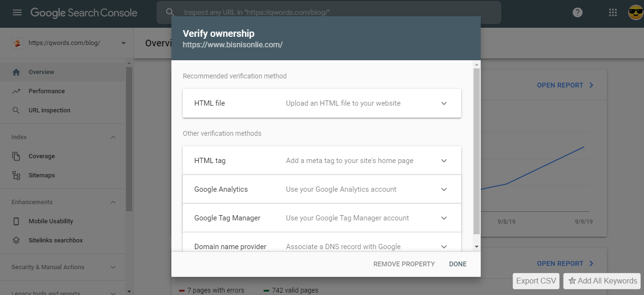Click the dialog's scroll down arrow
Viewport: 644px width, 295px height.
coord(476,247)
